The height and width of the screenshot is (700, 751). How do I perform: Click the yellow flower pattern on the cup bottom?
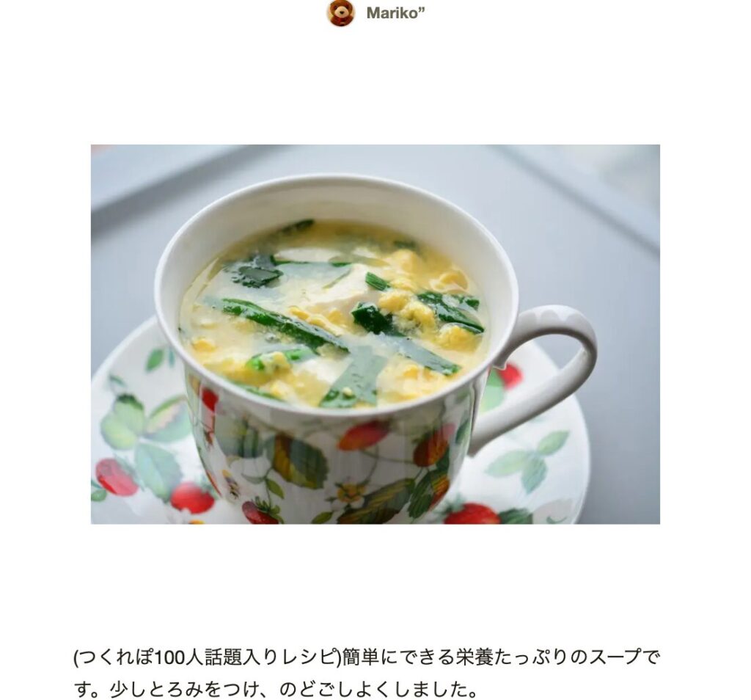tap(351, 492)
